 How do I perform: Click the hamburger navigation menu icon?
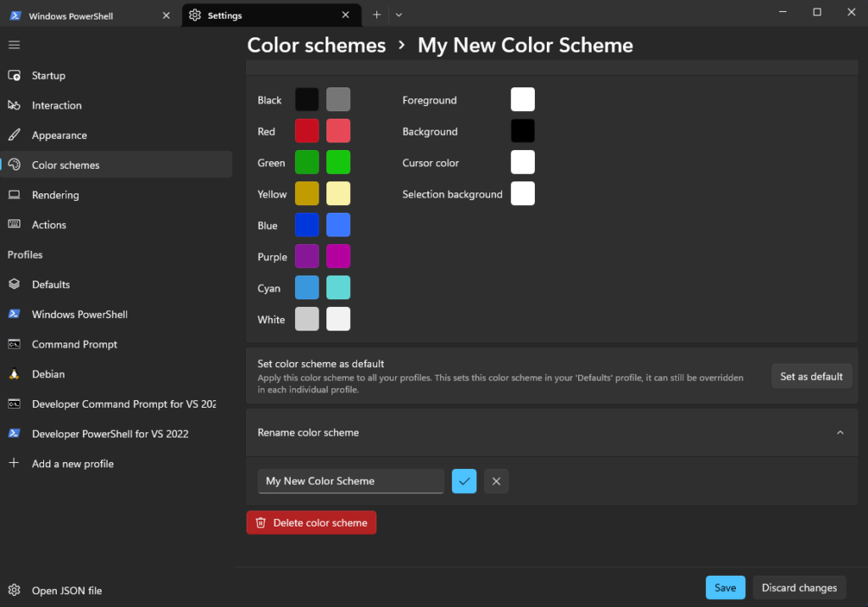14,44
